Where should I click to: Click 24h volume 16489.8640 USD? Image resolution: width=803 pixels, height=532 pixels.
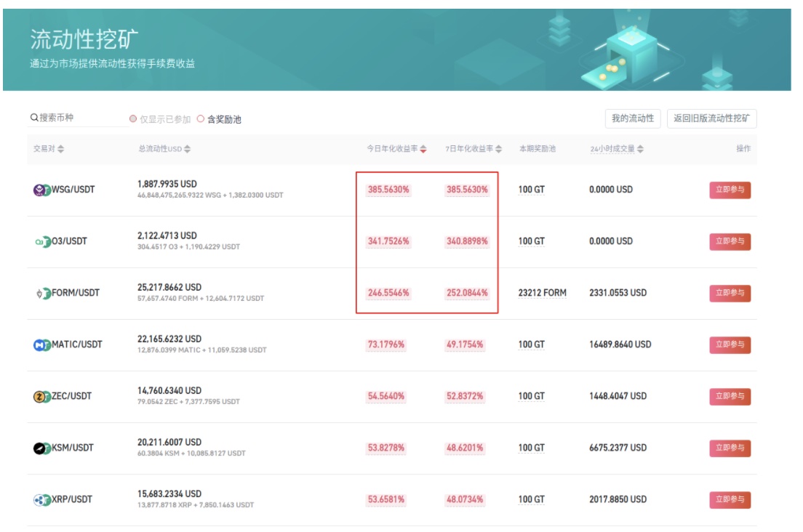point(620,344)
